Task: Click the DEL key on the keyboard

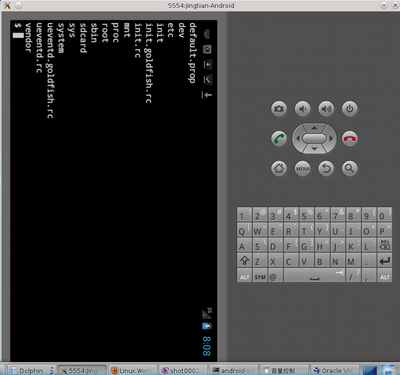Action: pos(385,245)
